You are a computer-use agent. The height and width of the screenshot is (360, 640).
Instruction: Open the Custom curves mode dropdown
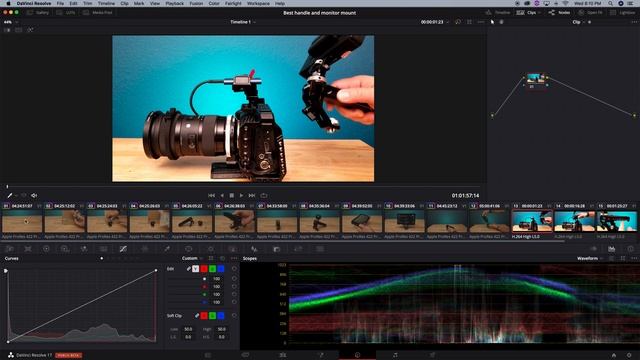pos(192,258)
